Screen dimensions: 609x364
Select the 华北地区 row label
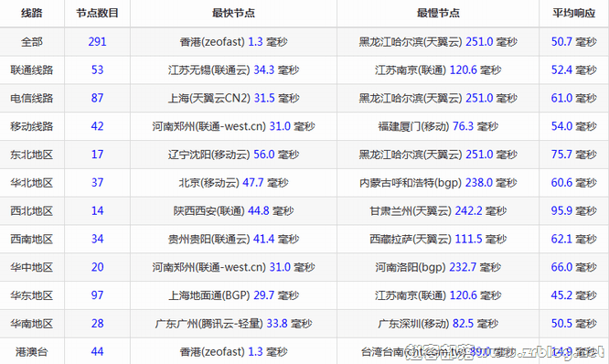[x=31, y=183]
